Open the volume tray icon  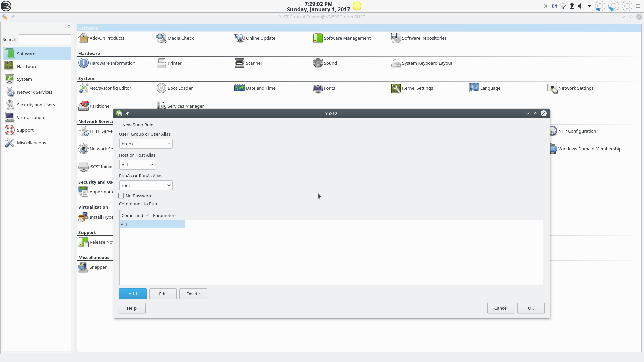pyautogui.click(x=580, y=6)
